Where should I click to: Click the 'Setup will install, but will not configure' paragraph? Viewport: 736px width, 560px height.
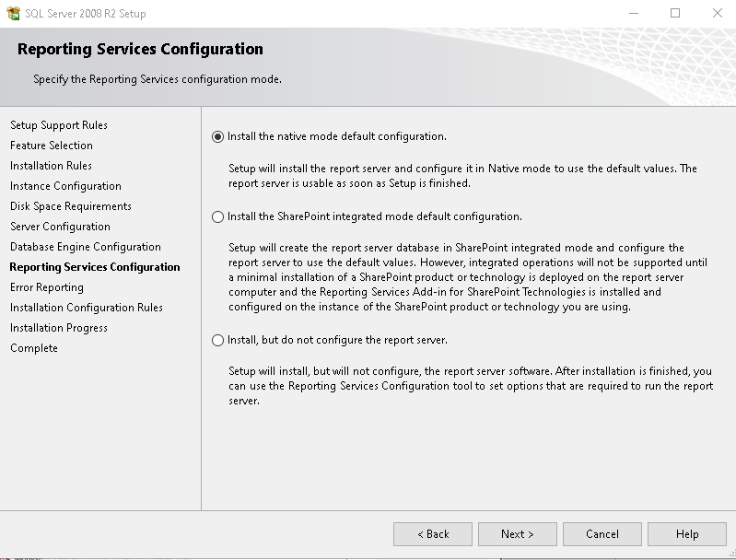[471, 386]
